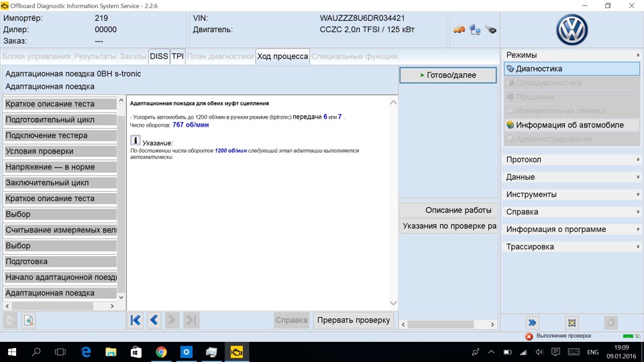Click green progress indicator in status bar

point(628,336)
